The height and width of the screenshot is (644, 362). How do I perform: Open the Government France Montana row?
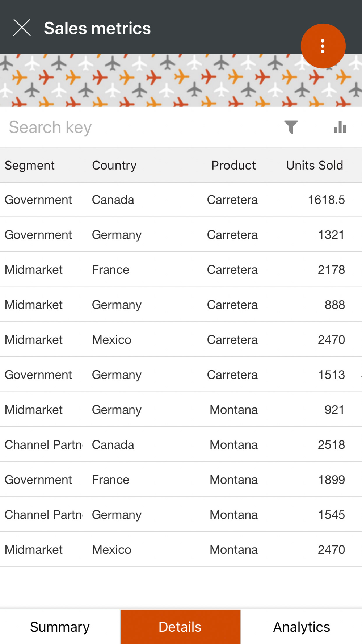click(181, 480)
